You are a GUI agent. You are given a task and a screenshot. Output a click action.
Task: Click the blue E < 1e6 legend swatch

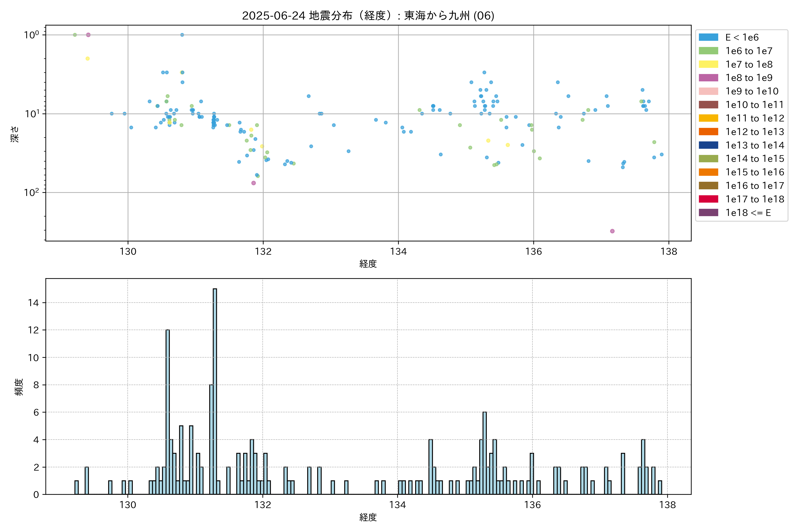pyautogui.click(x=708, y=37)
